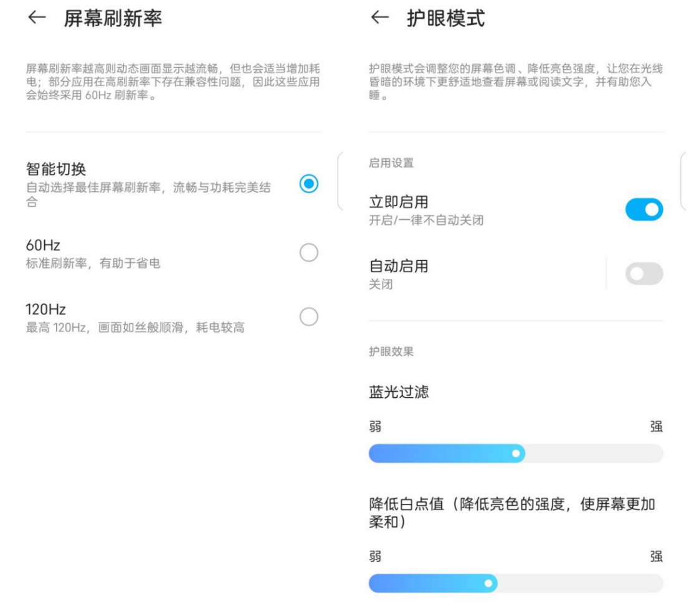Viewport: 689px width, 616px height.
Task: Go back from 护眼模式 screen
Action: point(379,17)
